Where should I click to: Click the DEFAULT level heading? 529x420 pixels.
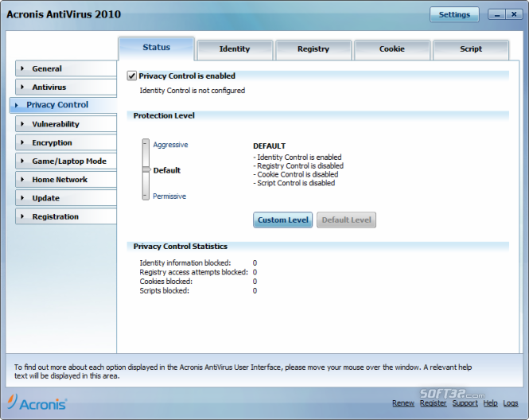click(269, 146)
